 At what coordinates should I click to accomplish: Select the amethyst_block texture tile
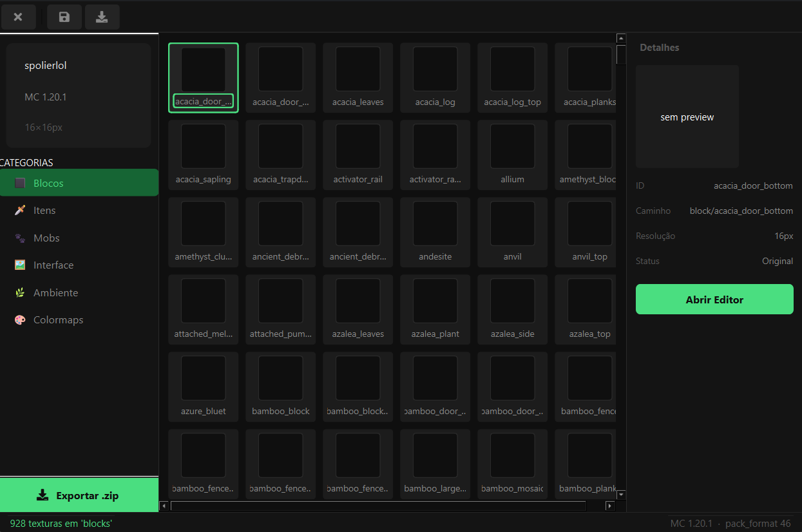(x=586, y=155)
